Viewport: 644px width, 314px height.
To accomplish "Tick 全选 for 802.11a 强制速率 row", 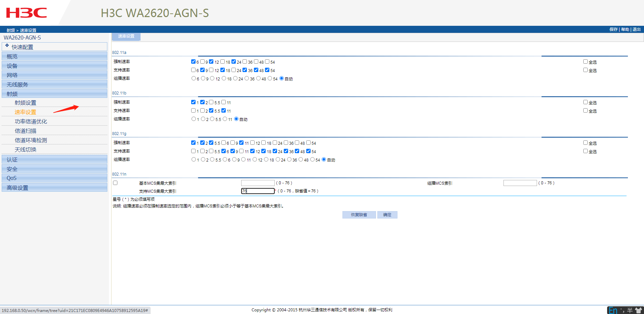I will coord(585,62).
